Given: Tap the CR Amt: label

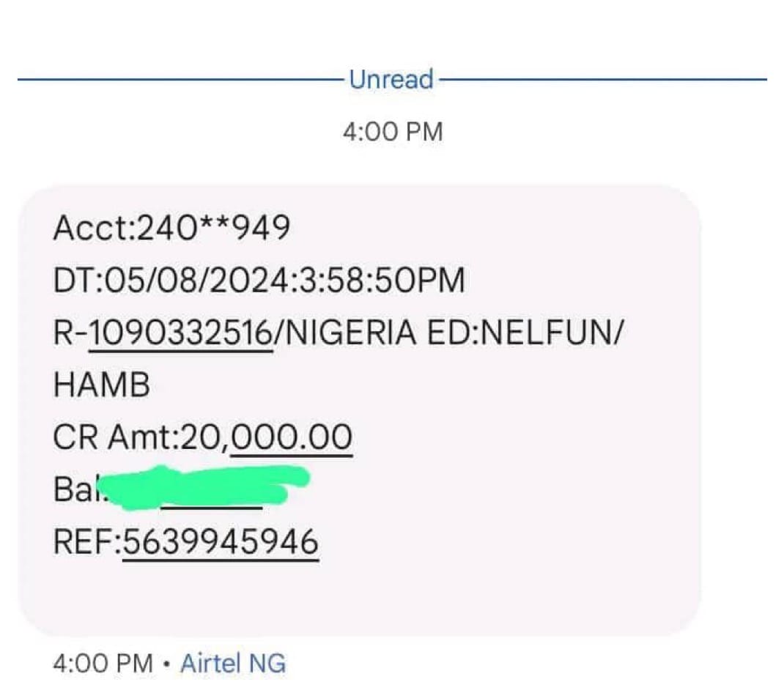Looking at the screenshot, I should [x=116, y=437].
